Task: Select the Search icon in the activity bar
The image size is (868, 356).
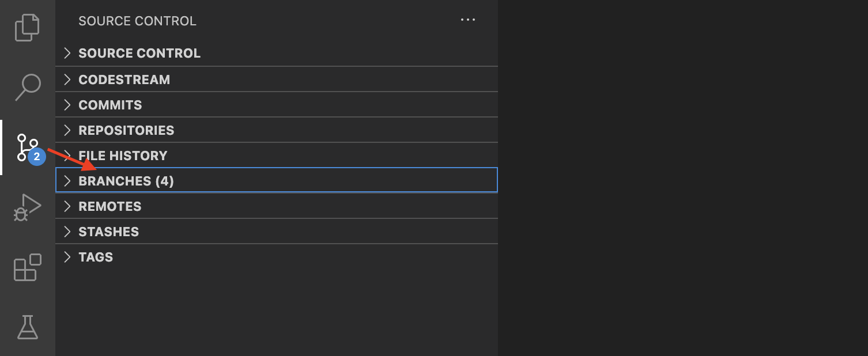Action: tap(27, 86)
